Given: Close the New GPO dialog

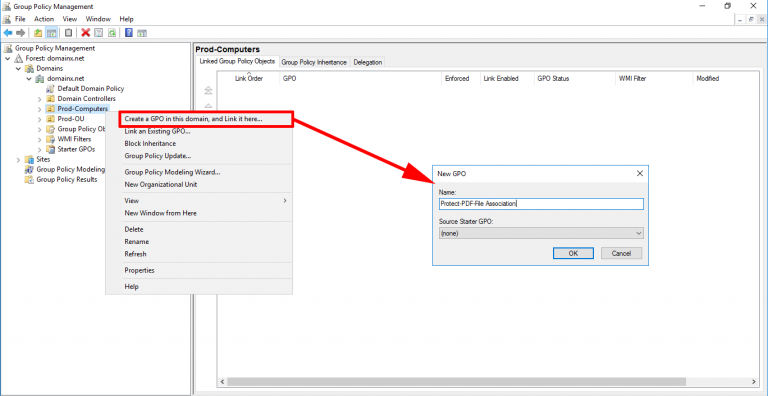Looking at the screenshot, I should pyautogui.click(x=639, y=173).
